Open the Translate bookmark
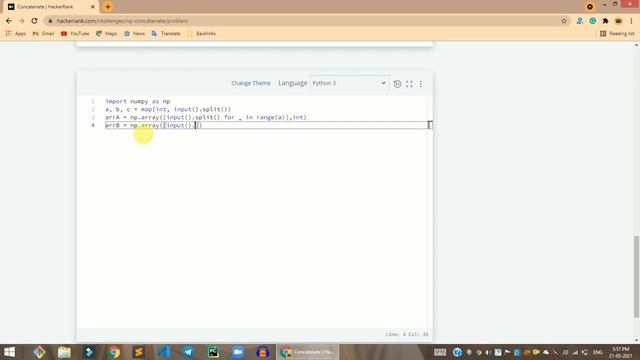640x360 pixels. [166, 33]
